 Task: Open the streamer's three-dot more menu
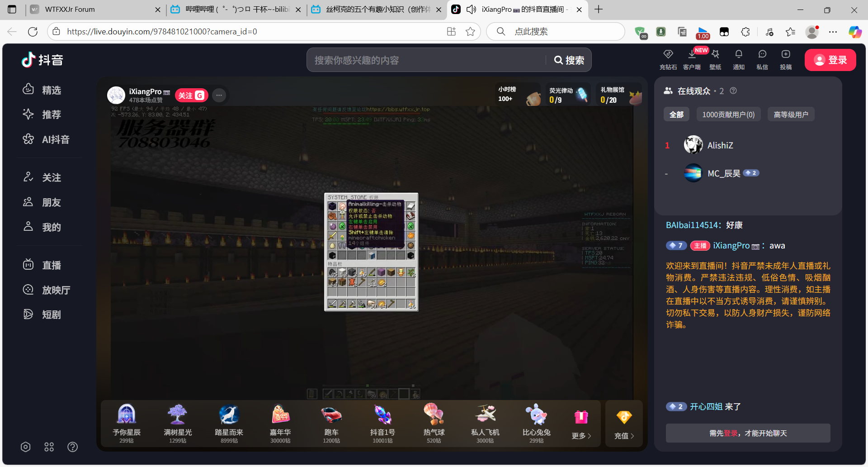(219, 95)
